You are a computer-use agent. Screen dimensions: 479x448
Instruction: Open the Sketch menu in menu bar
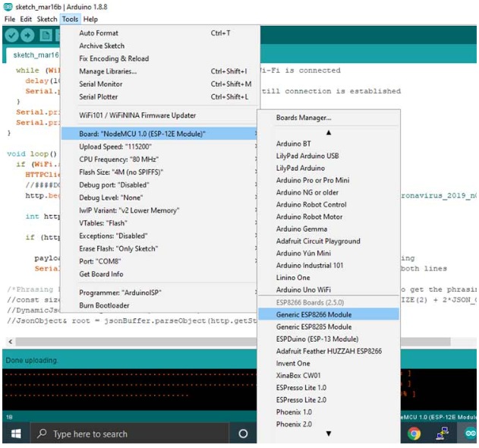[x=47, y=19]
